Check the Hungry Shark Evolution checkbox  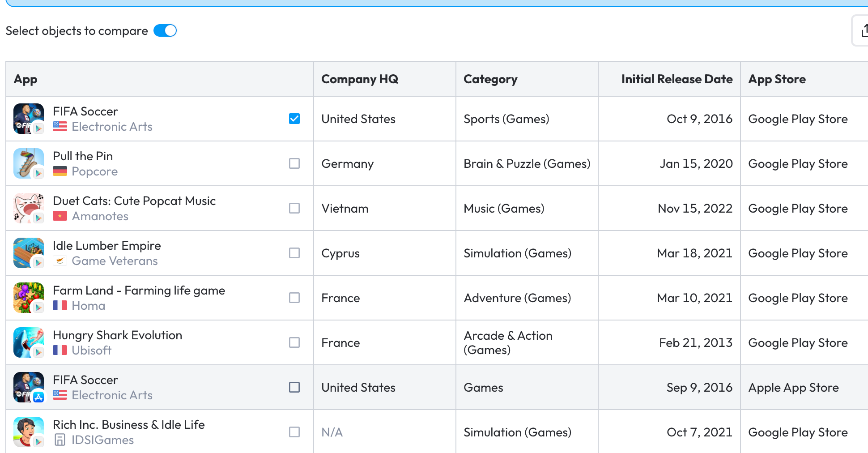(x=294, y=342)
